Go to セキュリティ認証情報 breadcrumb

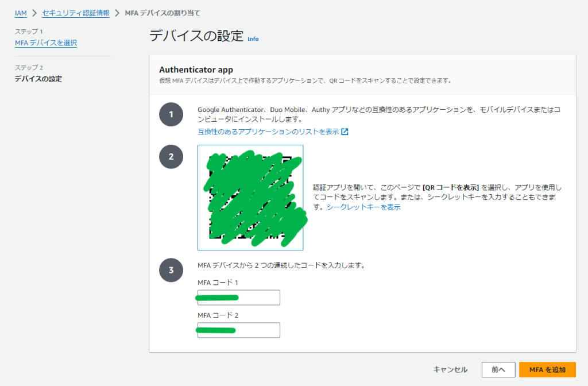click(x=76, y=13)
